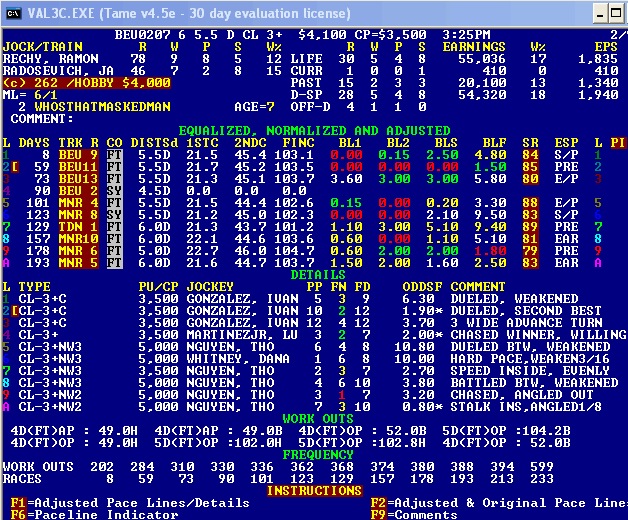Select the FREQUENCY section heading

(x=318, y=455)
